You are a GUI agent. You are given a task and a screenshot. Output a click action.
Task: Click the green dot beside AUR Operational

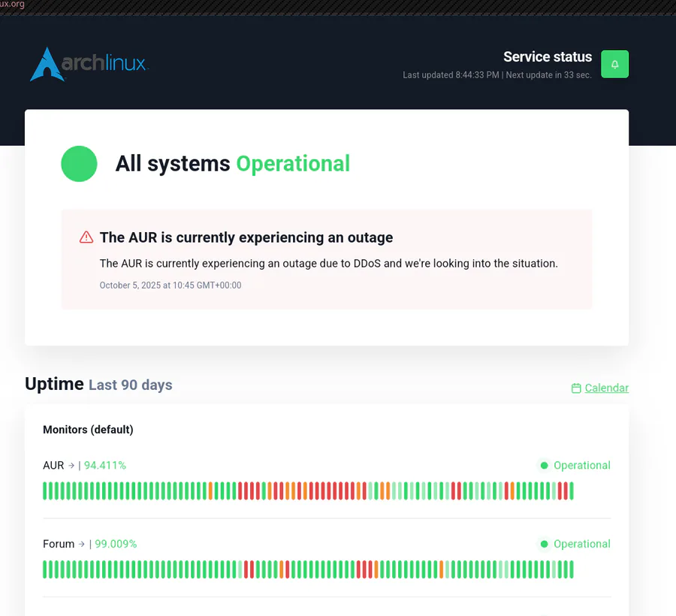544,466
